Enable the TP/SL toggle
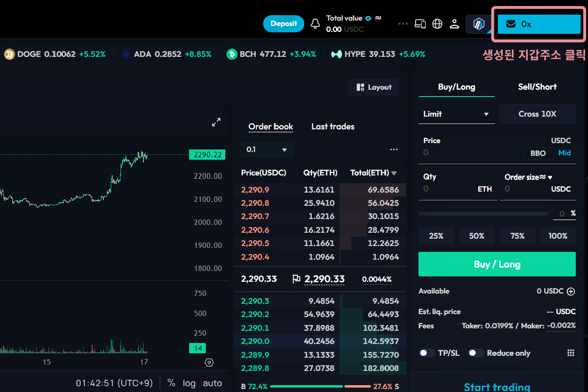 [427, 353]
